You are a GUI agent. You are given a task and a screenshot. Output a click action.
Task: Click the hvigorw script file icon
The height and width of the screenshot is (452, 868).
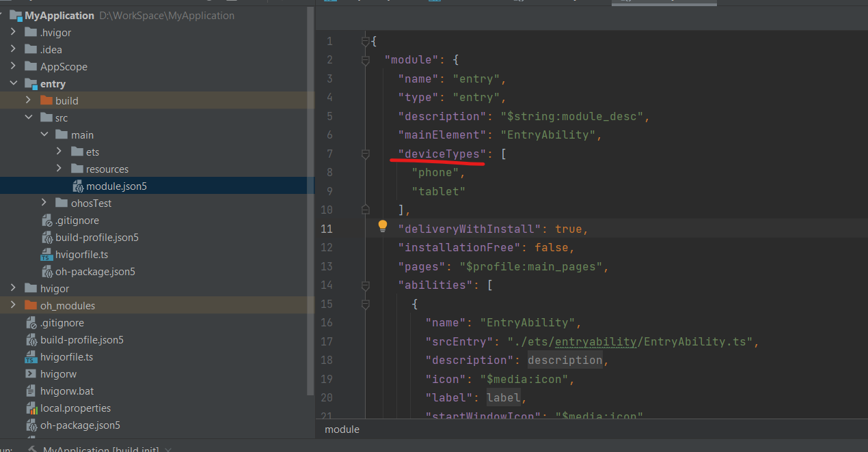[x=31, y=374]
